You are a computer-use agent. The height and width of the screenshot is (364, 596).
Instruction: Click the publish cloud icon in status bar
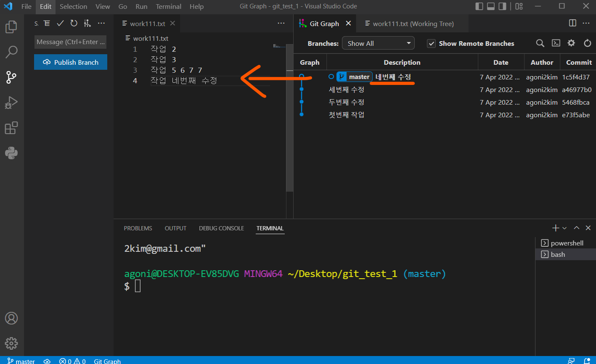point(47,361)
